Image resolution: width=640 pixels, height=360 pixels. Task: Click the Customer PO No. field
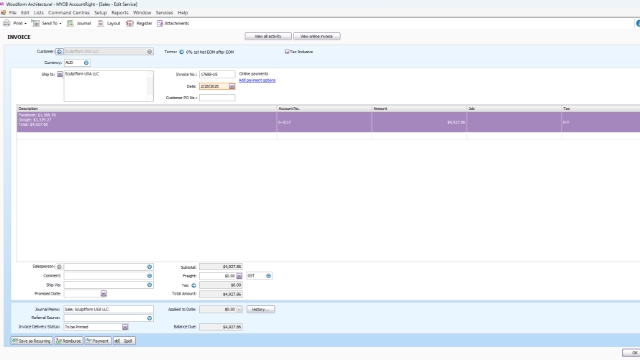tap(217, 98)
